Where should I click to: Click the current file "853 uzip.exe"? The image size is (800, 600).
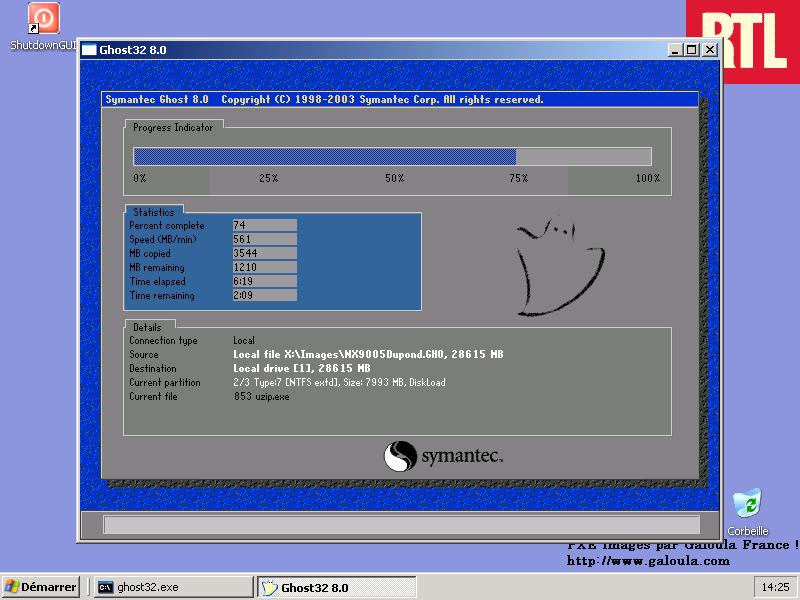pos(262,396)
